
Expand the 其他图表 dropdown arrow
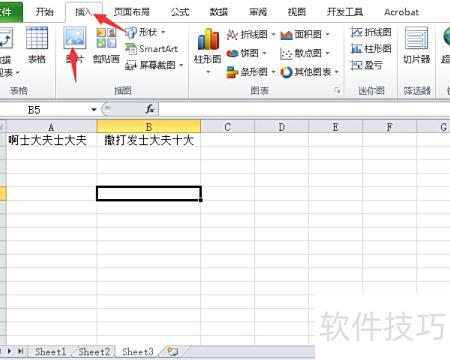tap(336, 72)
